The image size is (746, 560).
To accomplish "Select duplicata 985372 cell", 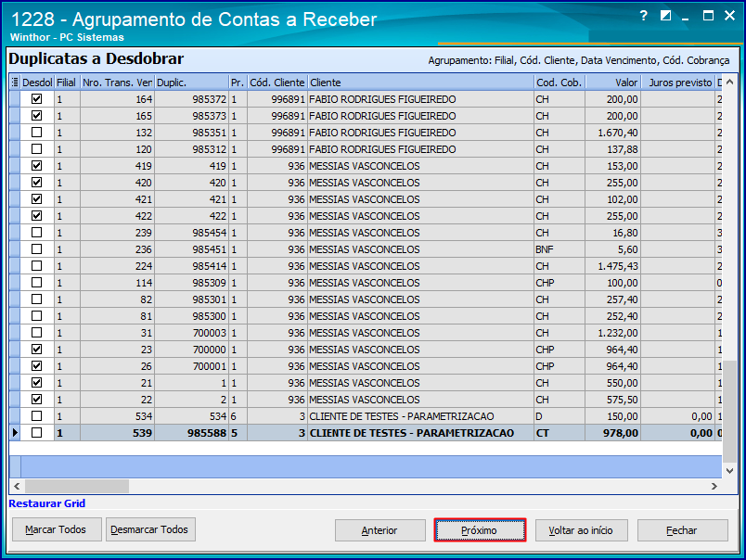I will 192,99.
